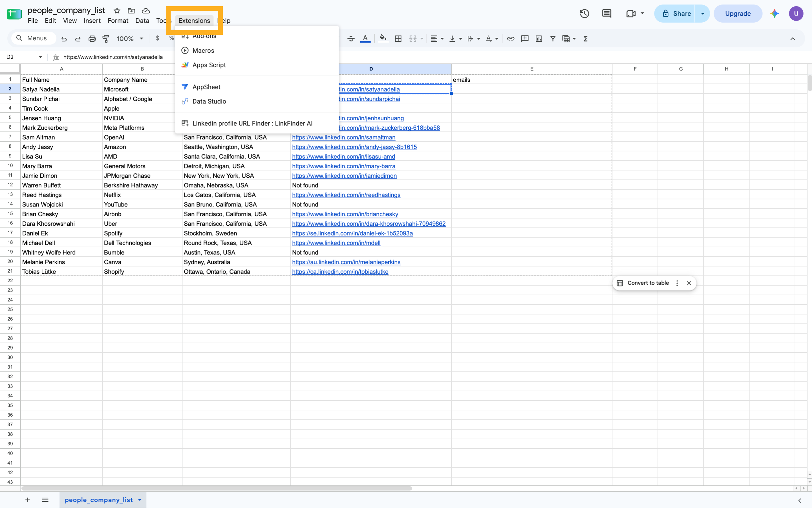Image resolution: width=812 pixels, height=508 pixels.
Task: Open version history clock icon
Action: click(x=585, y=14)
